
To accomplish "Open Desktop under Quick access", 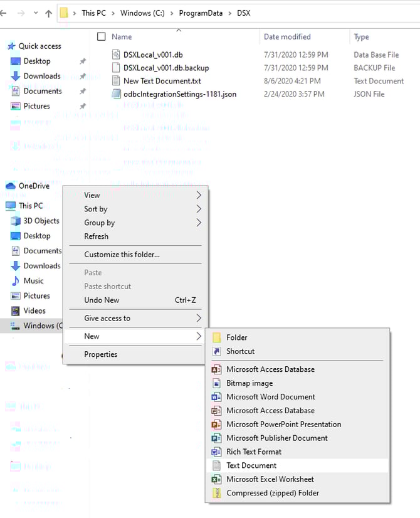I will 37,61.
